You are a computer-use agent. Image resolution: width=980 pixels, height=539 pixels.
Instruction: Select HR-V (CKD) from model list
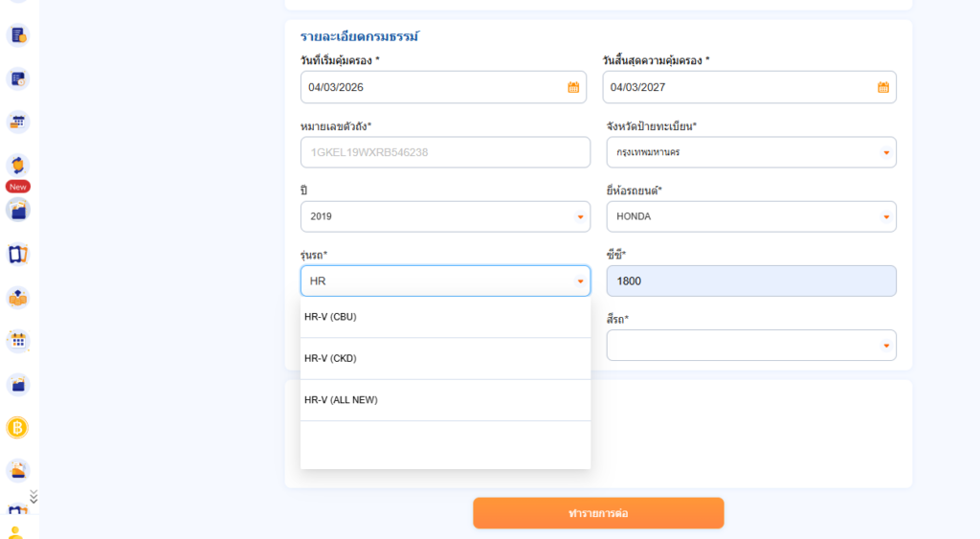(x=445, y=358)
